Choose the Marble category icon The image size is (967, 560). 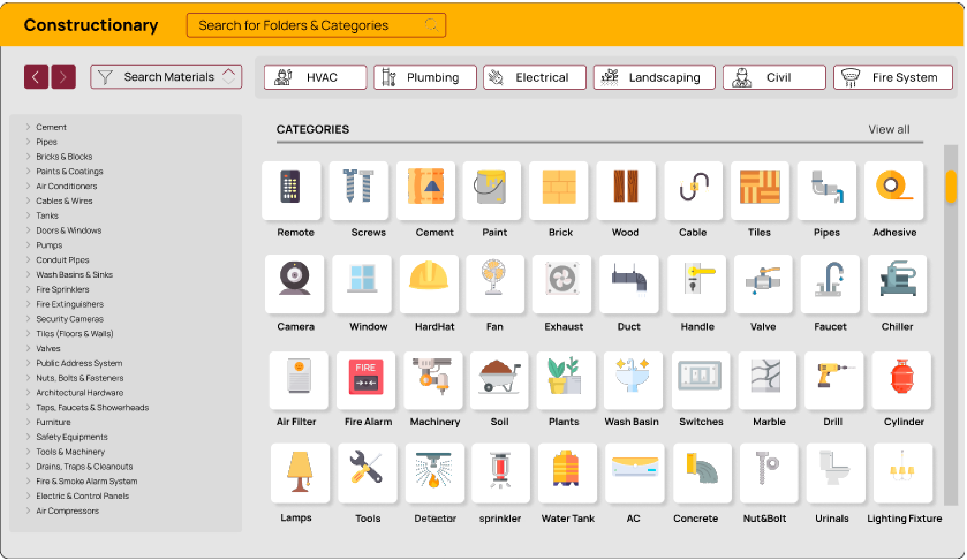pyautogui.click(x=768, y=381)
